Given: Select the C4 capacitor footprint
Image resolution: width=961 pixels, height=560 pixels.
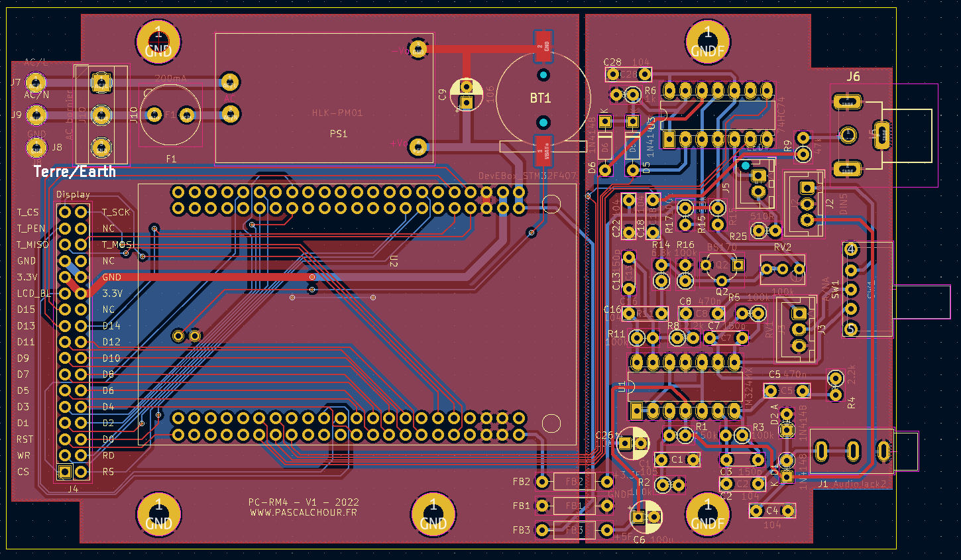Looking at the screenshot, I should [x=772, y=510].
